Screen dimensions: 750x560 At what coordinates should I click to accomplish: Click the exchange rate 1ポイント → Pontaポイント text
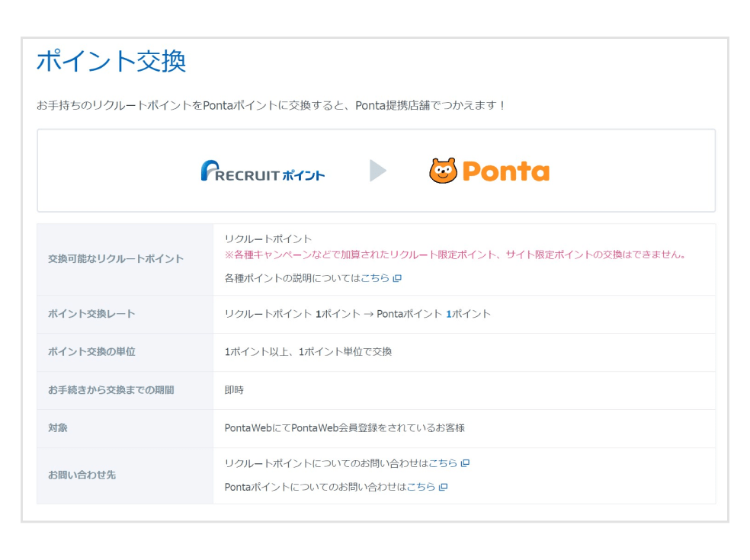point(357,314)
